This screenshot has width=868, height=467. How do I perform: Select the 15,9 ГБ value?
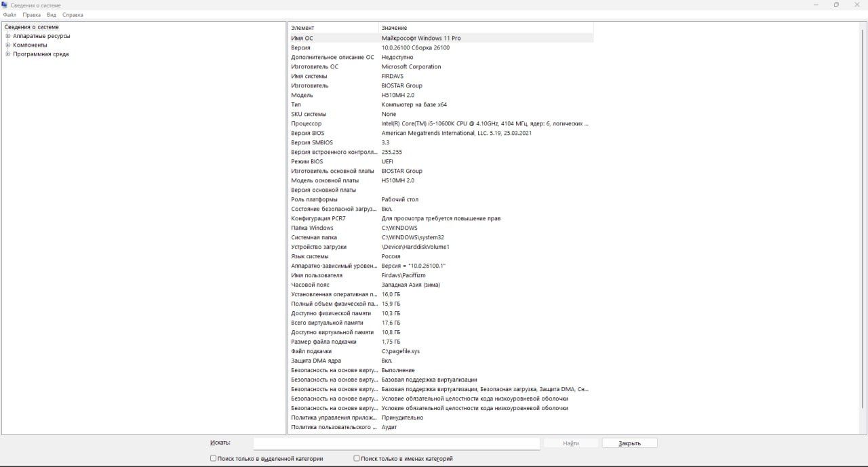tap(391, 304)
